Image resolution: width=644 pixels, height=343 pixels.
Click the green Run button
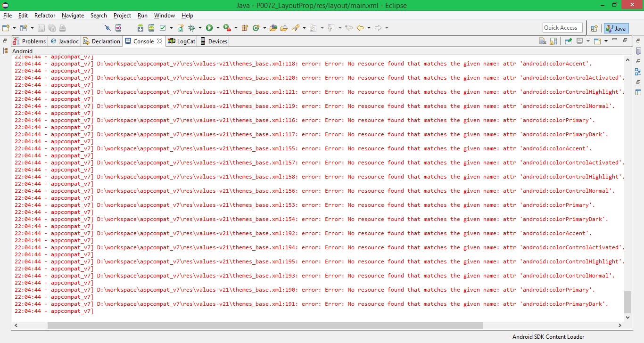(209, 28)
